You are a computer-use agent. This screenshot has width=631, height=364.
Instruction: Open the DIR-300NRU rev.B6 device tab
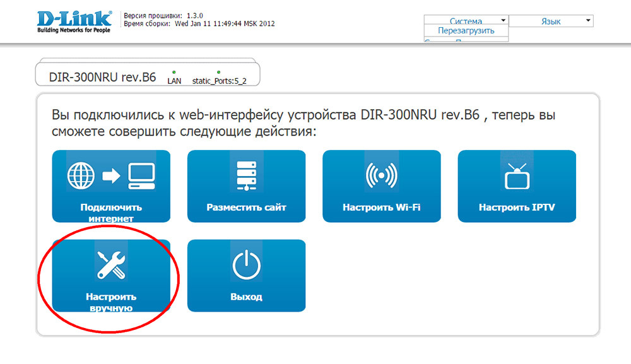click(x=102, y=78)
